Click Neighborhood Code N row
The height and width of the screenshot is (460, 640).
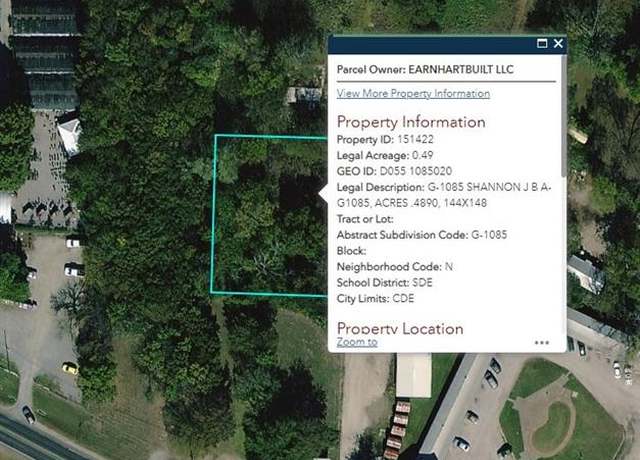394,267
